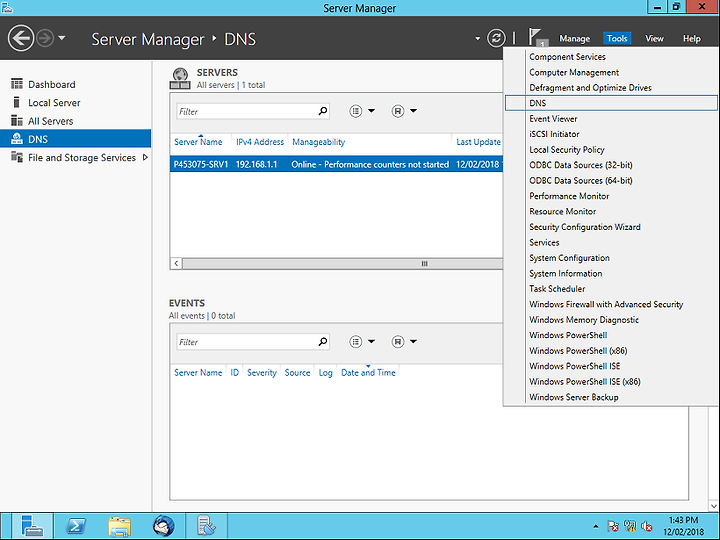This screenshot has height=540, width=720.
Task: Open Windows Firewall with Advanced Security
Action: click(611, 304)
